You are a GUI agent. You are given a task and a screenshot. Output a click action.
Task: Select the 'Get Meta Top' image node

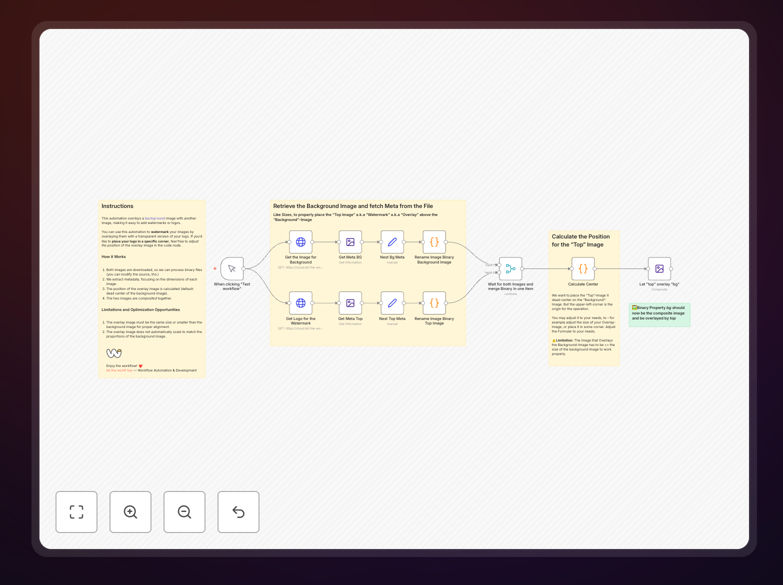350,303
